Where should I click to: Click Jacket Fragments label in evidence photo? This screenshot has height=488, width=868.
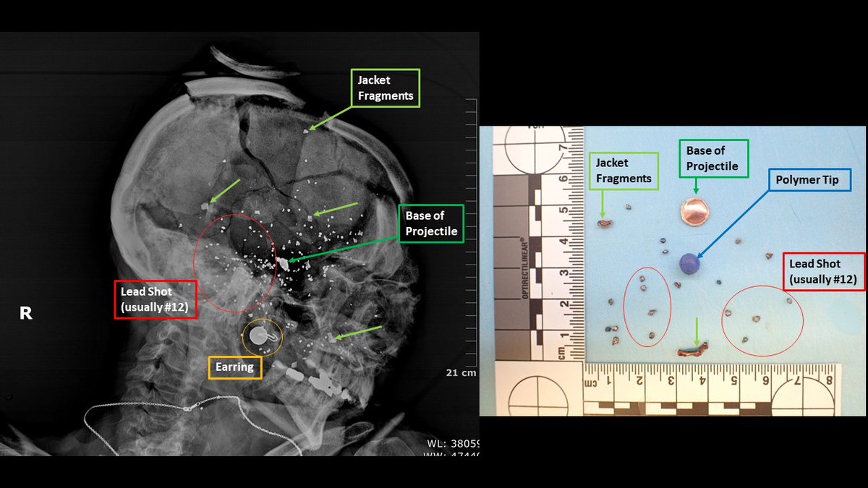point(624,171)
